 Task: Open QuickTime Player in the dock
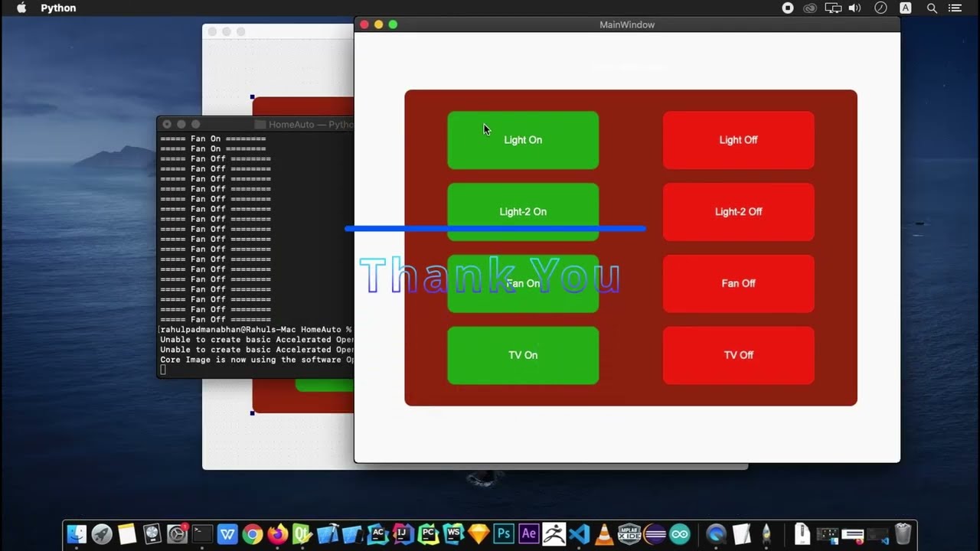(717, 533)
